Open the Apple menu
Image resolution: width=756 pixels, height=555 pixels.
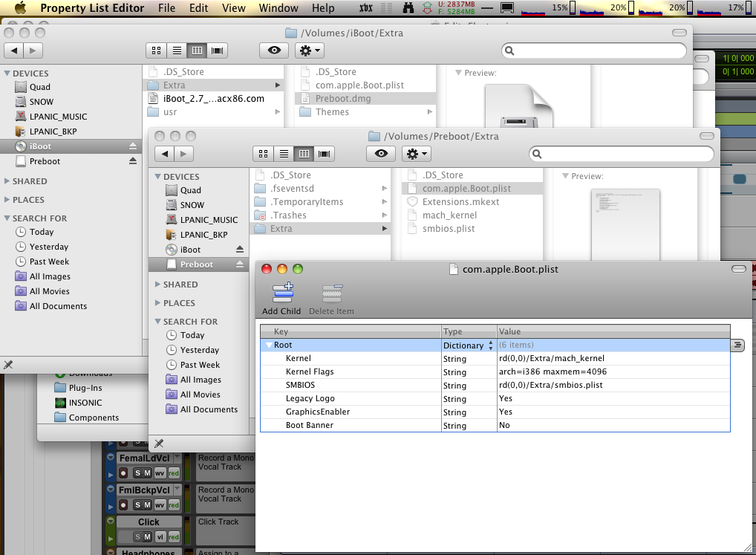coord(20,7)
